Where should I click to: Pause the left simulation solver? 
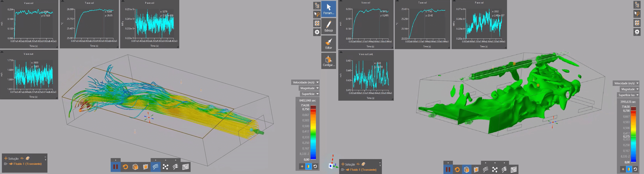[x=116, y=167]
